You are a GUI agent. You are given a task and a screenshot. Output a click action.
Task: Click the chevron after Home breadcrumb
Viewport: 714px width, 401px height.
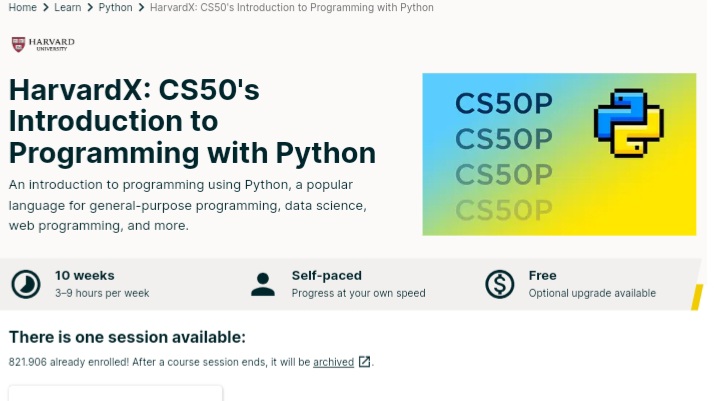(x=45, y=8)
